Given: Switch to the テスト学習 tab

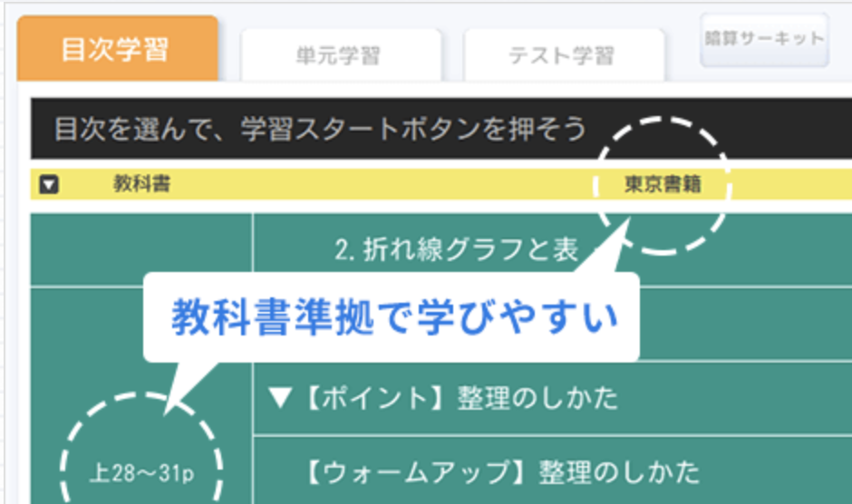Looking at the screenshot, I should coord(562,55).
